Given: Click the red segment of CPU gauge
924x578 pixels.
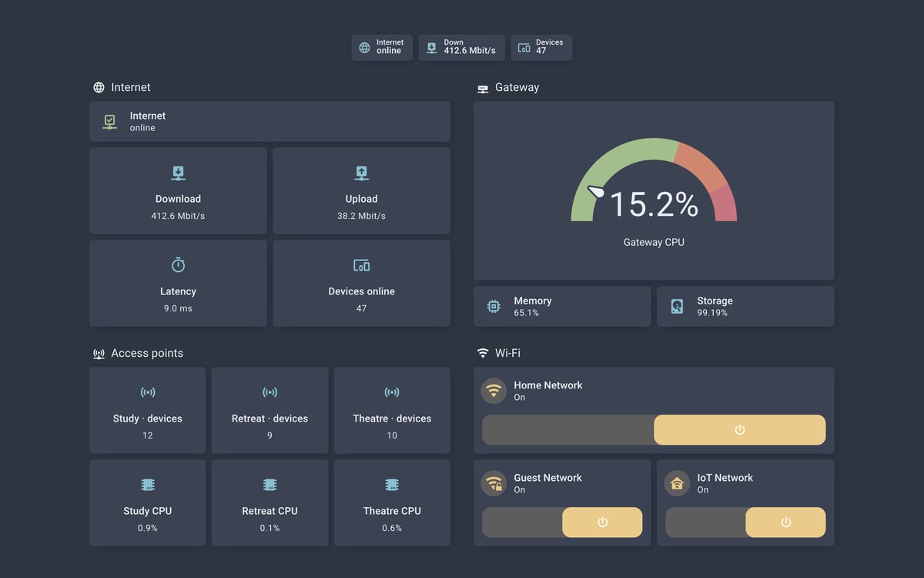Looking at the screenshot, I should coord(724,204).
